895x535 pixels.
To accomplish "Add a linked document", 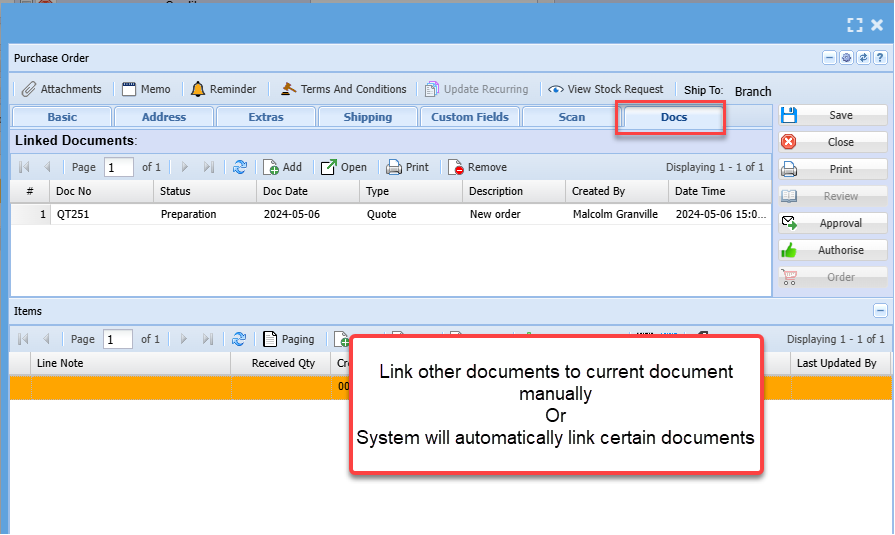I will (283, 167).
